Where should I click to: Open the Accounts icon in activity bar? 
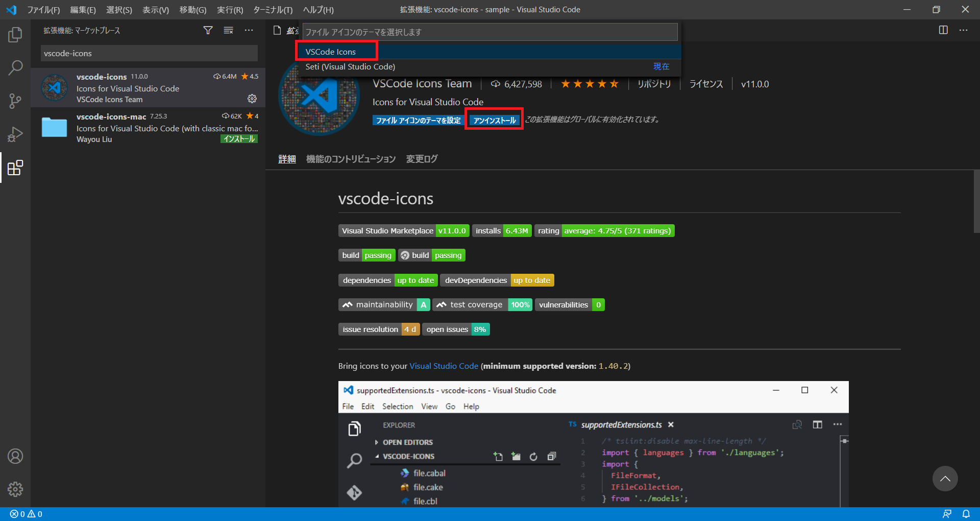point(15,456)
